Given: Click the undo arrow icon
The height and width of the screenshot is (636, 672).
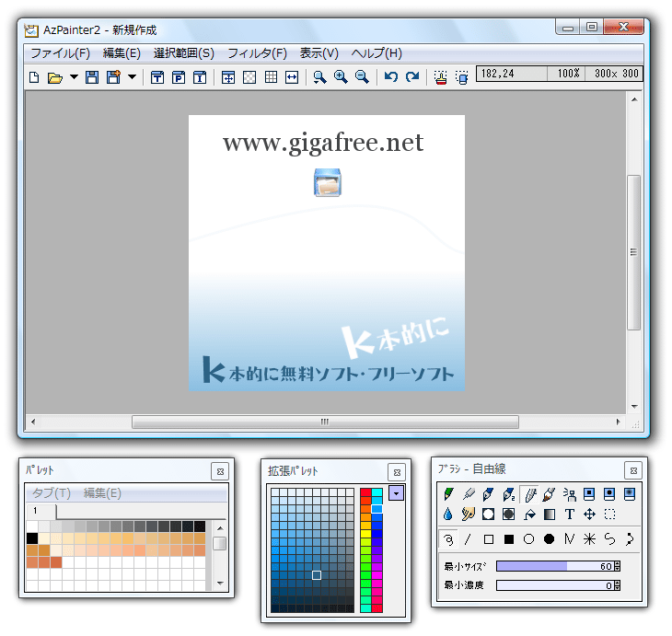Looking at the screenshot, I should [391, 77].
